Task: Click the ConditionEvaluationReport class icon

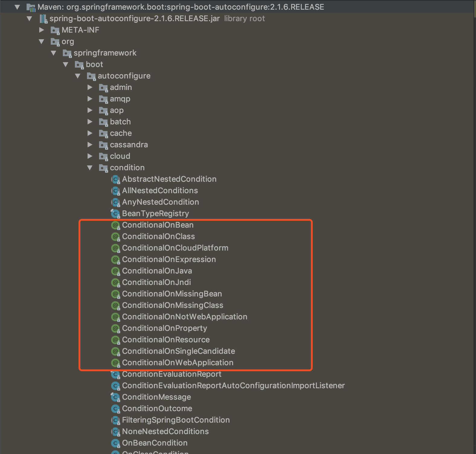Action: (x=115, y=375)
